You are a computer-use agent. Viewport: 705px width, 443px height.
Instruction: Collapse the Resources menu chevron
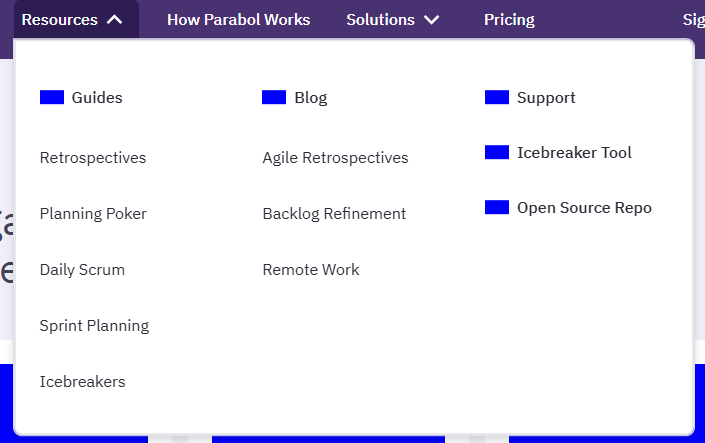(115, 19)
